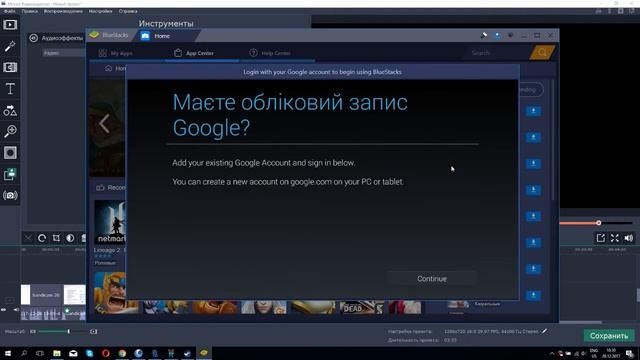Image resolution: width=640 pixels, height=360 pixels.
Task: Open Skype from taskbar
Action: [x=89, y=353]
